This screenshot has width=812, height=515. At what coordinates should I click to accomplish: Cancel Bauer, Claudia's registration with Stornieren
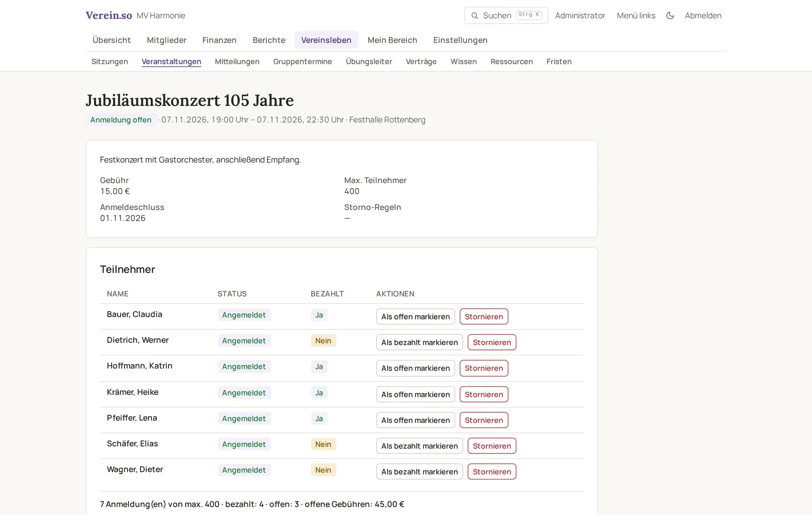click(484, 317)
